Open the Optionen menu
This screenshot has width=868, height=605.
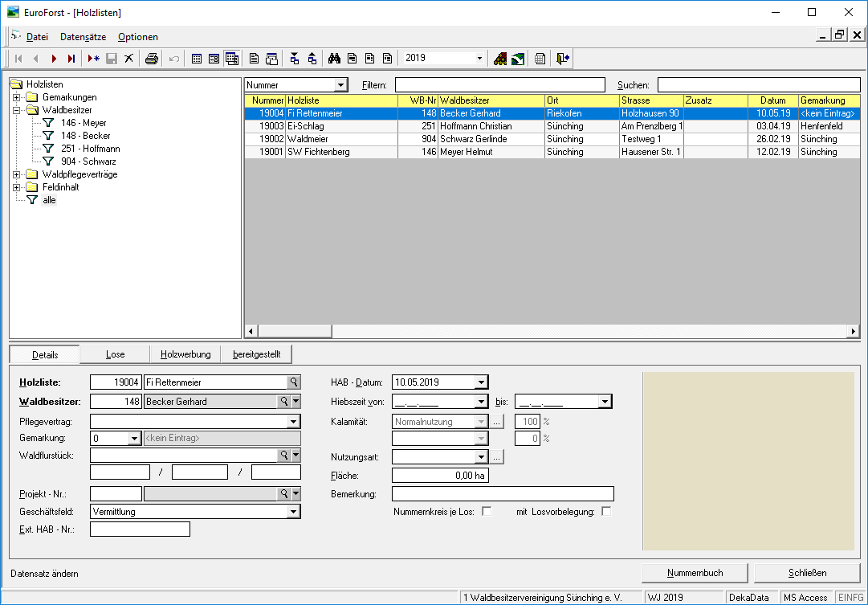(138, 37)
